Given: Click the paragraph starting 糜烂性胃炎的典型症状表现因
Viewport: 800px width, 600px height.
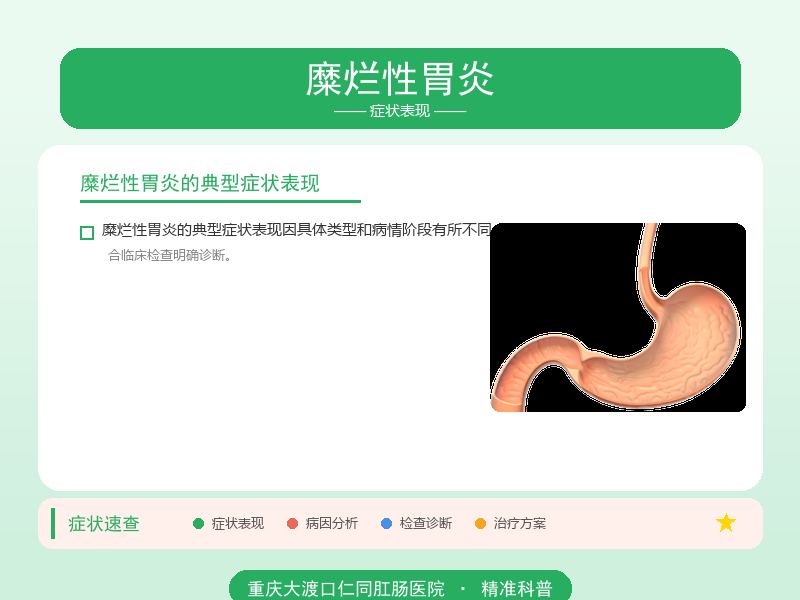Looking at the screenshot, I should click(x=296, y=230).
